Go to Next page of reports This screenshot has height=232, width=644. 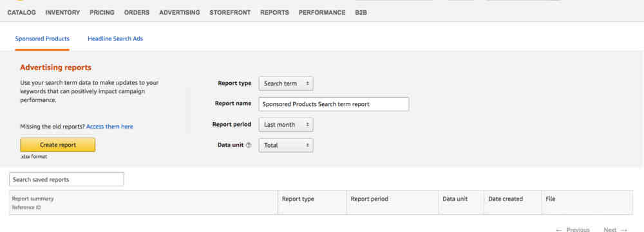[616, 229]
